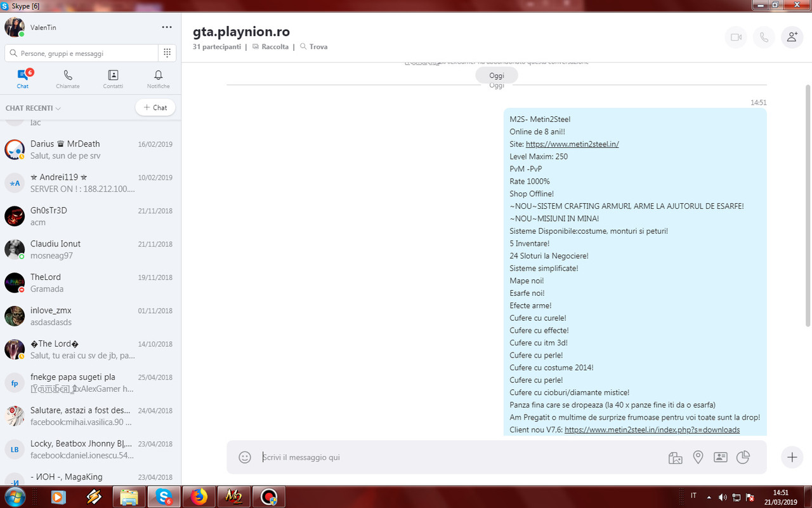Open the chat with Claudiu Ionut
The height and width of the screenshot is (508, 812).
click(90, 250)
